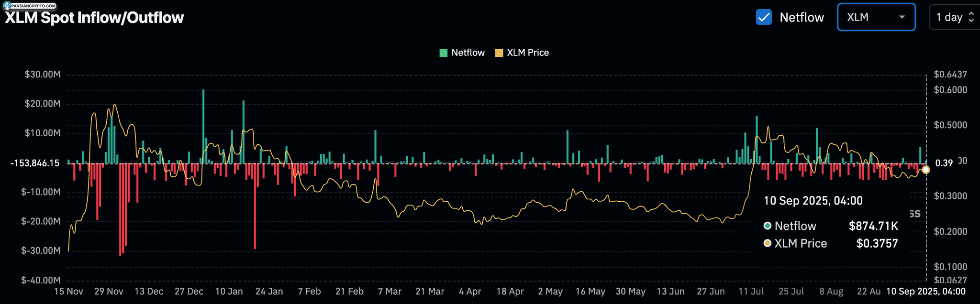The width and height of the screenshot is (980, 304).
Task: Click the yellow price marker dot on the line
Action: click(926, 170)
